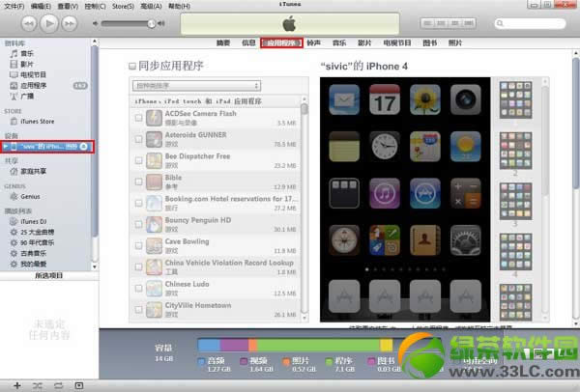
Task: Select the 90 年代音乐 playlist
Action: click(37, 243)
